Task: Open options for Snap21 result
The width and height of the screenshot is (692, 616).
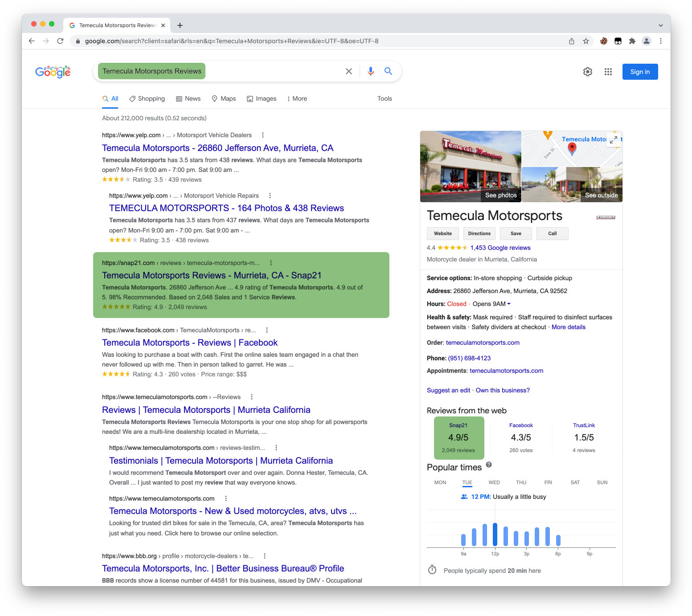Action: [271, 263]
